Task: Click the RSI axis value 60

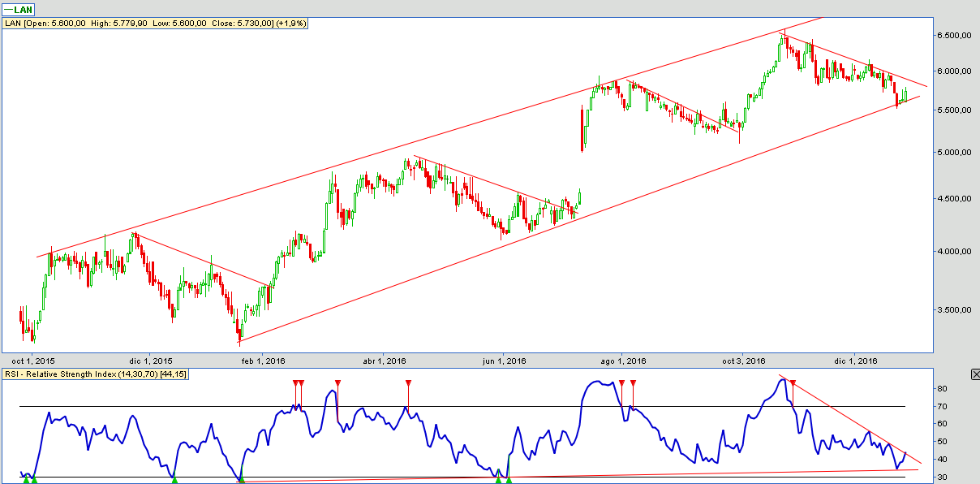Action: tap(943, 424)
